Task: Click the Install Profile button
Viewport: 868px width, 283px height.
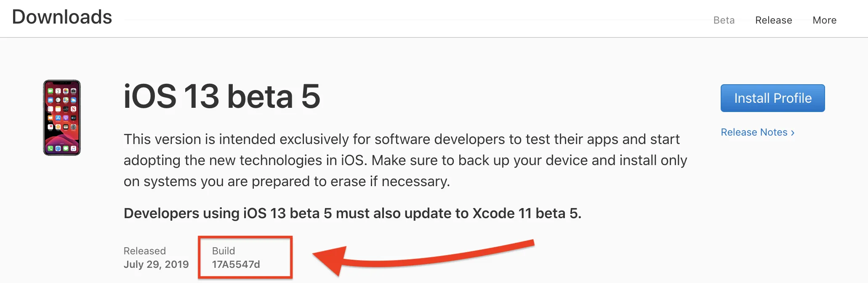Action: point(772,98)
